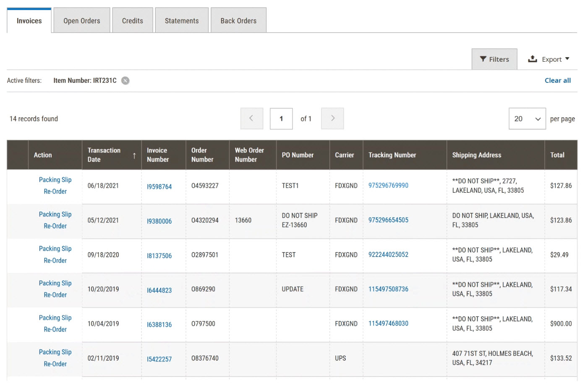Open the records per page dropdown

pos(527,119)
